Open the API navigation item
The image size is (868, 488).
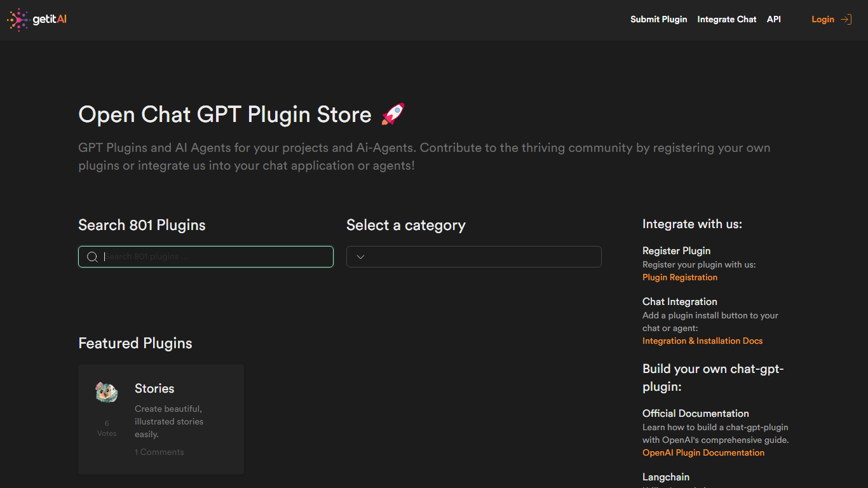click(773, 20)
